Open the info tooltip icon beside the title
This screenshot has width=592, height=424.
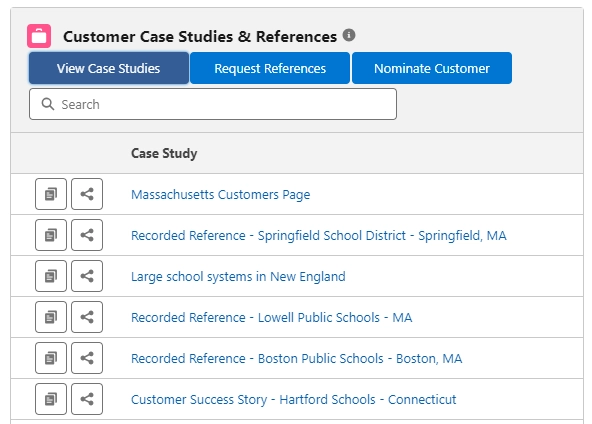pyautogui.click(x=349, y=35)
